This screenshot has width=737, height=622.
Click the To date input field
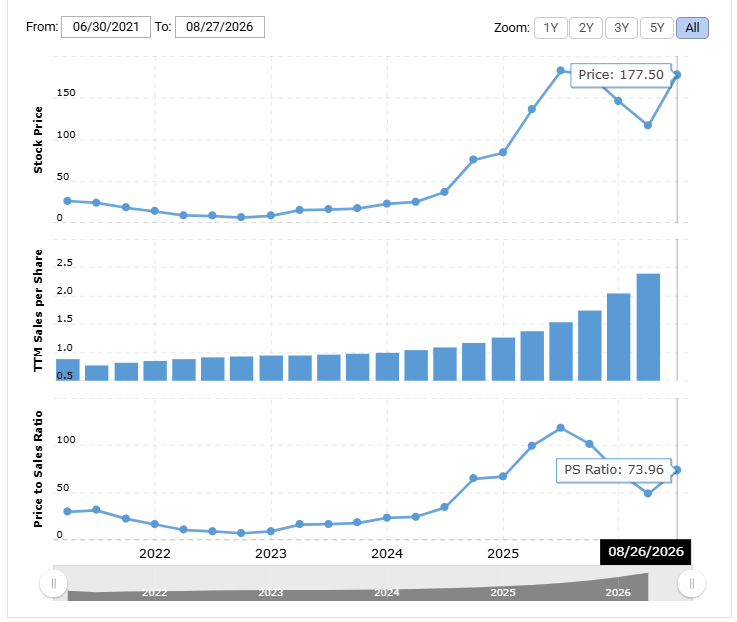point(220,27)
